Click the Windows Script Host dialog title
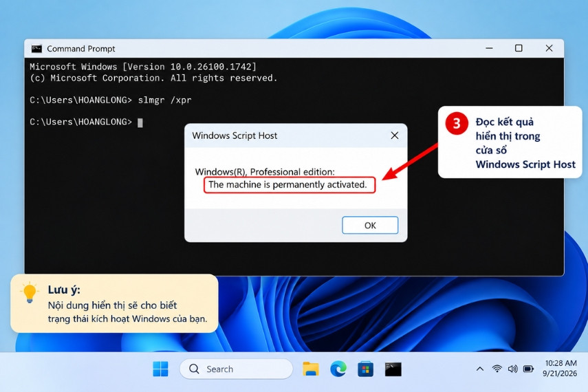 pos(235,135)
